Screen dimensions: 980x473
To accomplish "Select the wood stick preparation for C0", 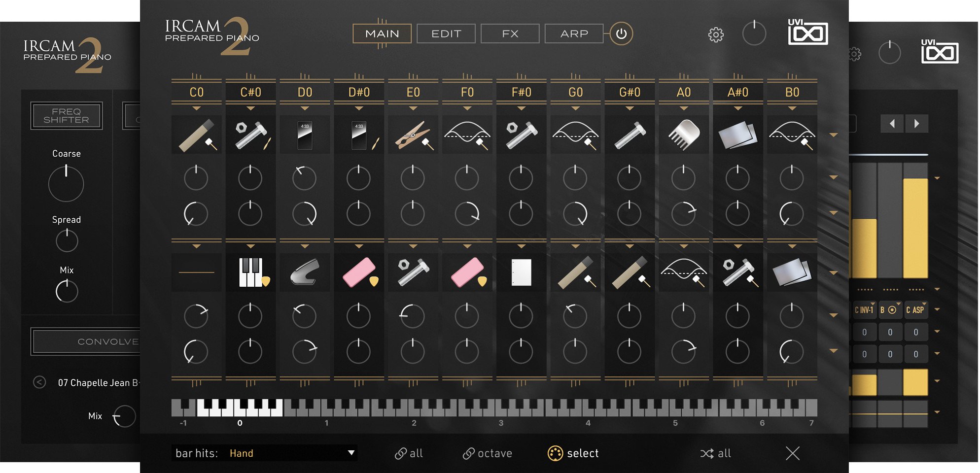I will click(x=196, y=135).
